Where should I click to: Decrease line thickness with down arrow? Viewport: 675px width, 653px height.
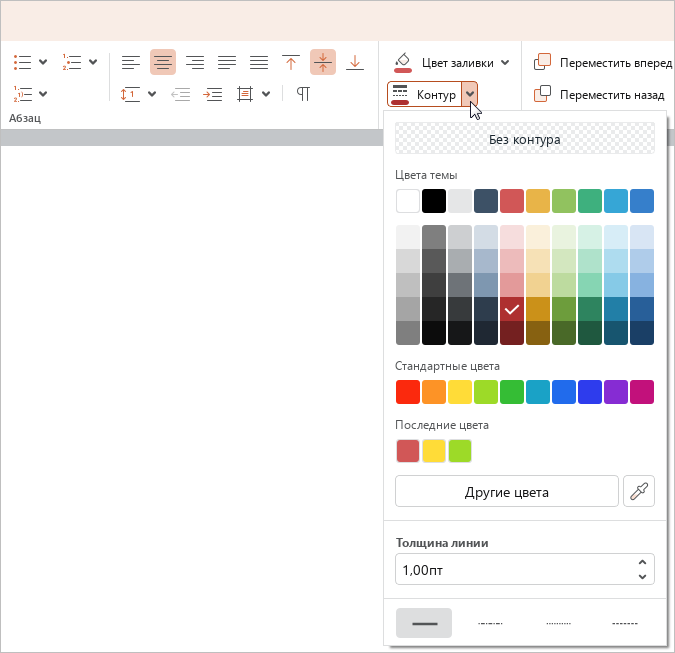(642, 576)
